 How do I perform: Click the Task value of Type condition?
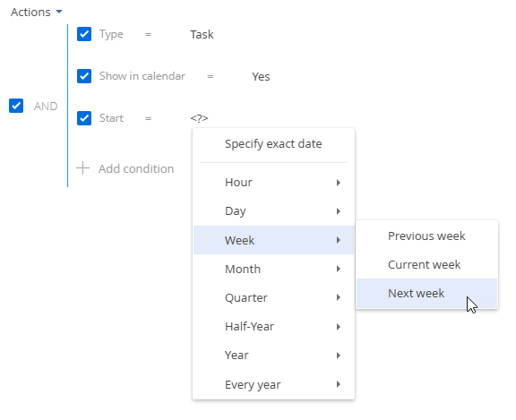click(202, 35)
